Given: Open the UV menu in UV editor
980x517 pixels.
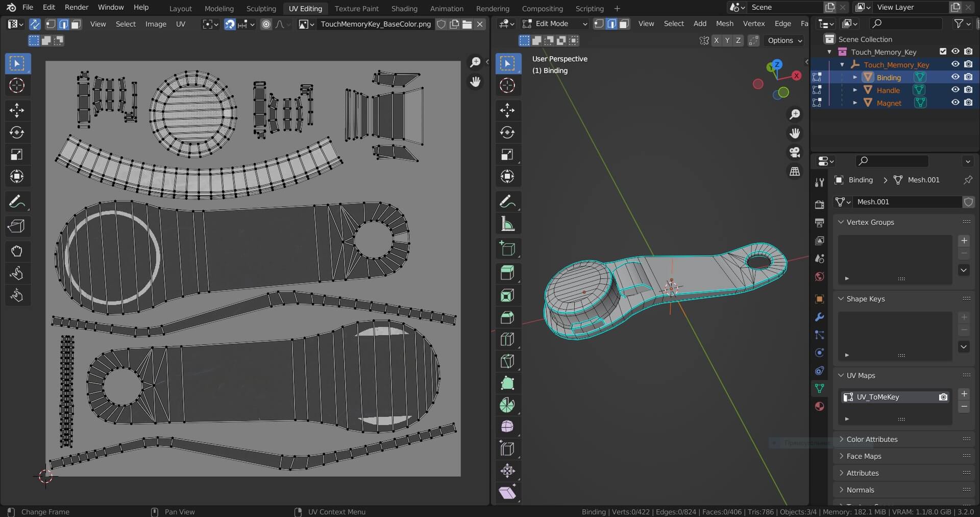Looking at the screenshot, I should pyautogui.click(x=181, y=24).
